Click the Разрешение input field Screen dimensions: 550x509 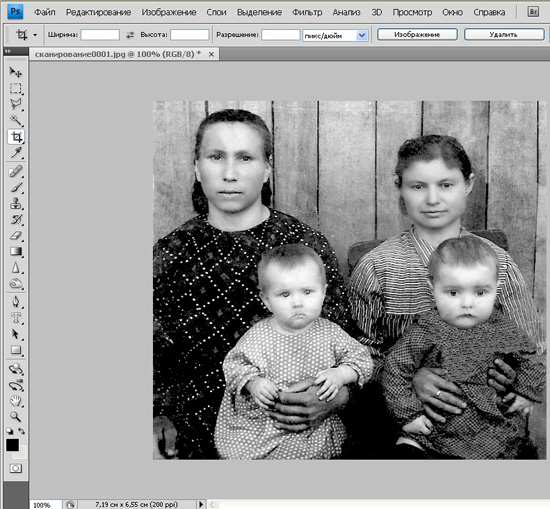[281, 35]
